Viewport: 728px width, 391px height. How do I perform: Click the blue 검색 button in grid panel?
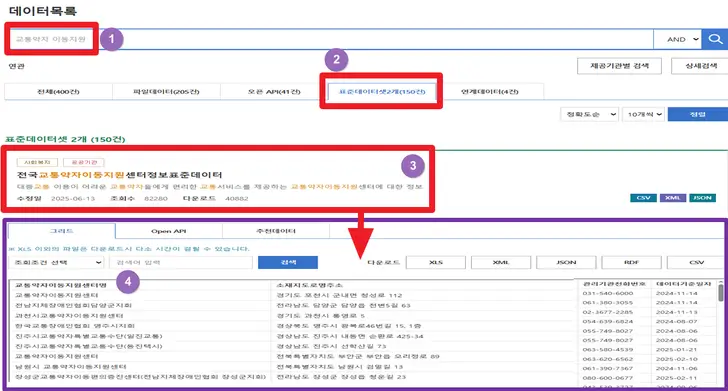tap(288, 262)
